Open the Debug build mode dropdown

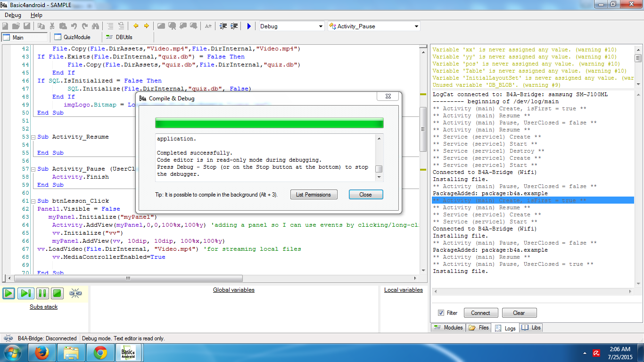(321, 26)
